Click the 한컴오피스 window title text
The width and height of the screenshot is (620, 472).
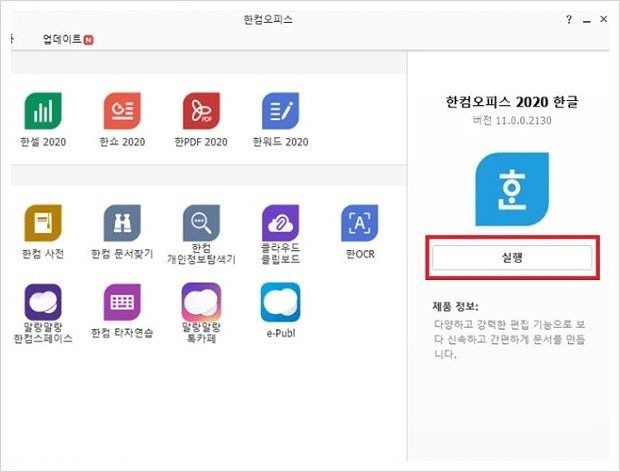click(268, 19)
